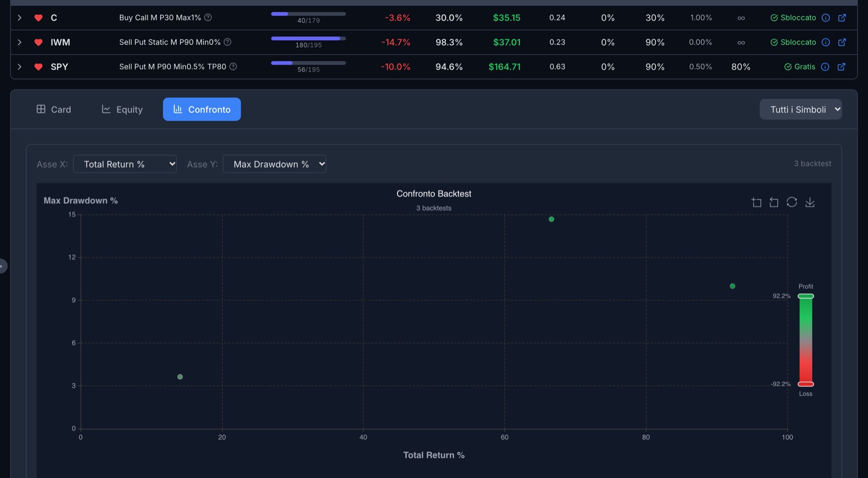Click the $164.71 value in the SPY row

tap(505, 67)
